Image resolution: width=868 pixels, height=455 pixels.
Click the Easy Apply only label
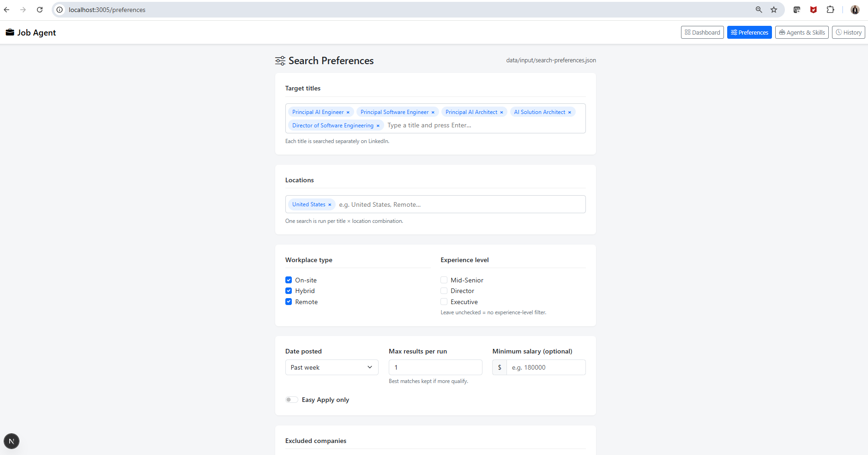[x=325, y=400]
